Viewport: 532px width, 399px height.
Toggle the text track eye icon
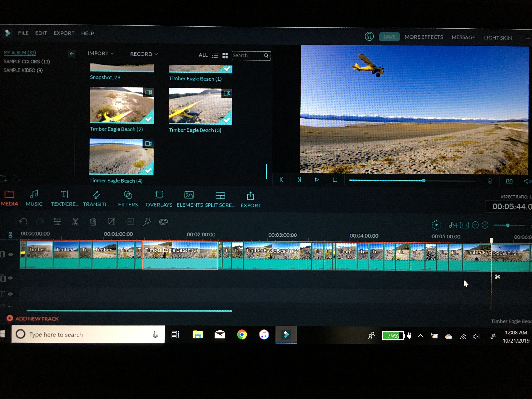tap(10, 294)
